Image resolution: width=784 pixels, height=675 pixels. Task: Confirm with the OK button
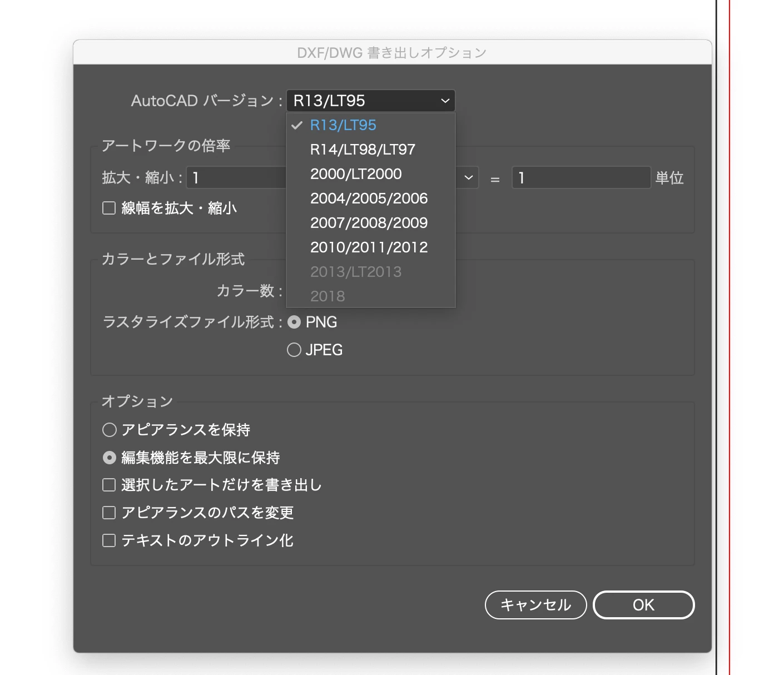[644, 605]
